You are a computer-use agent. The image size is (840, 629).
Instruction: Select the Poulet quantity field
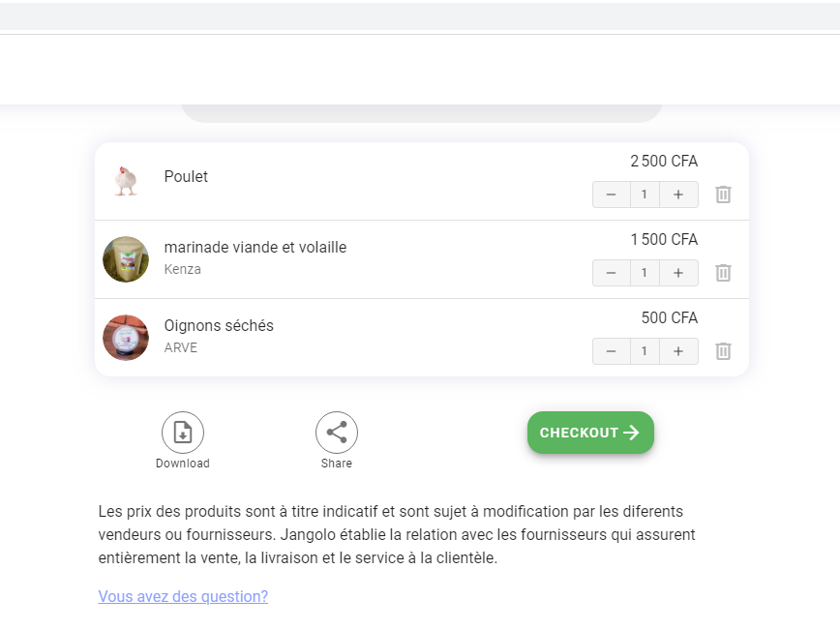tap(645, 195)
